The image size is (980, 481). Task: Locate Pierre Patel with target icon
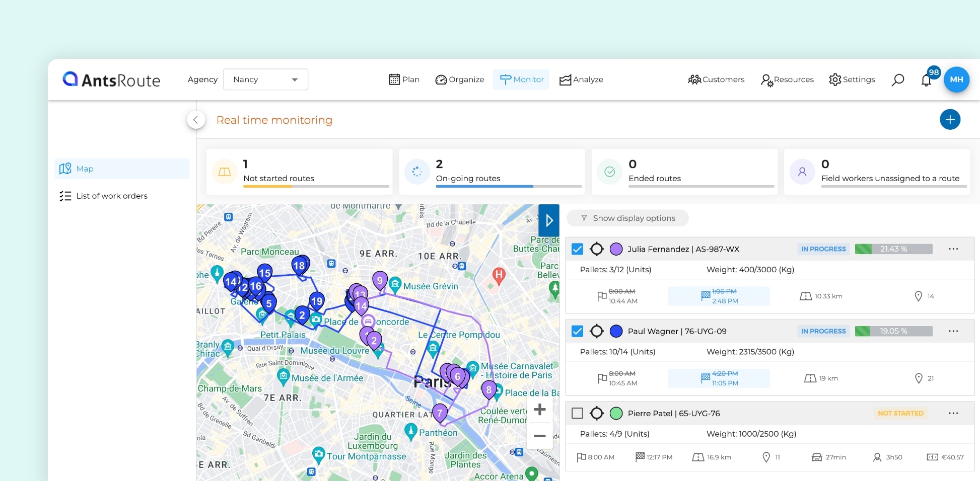597,413
